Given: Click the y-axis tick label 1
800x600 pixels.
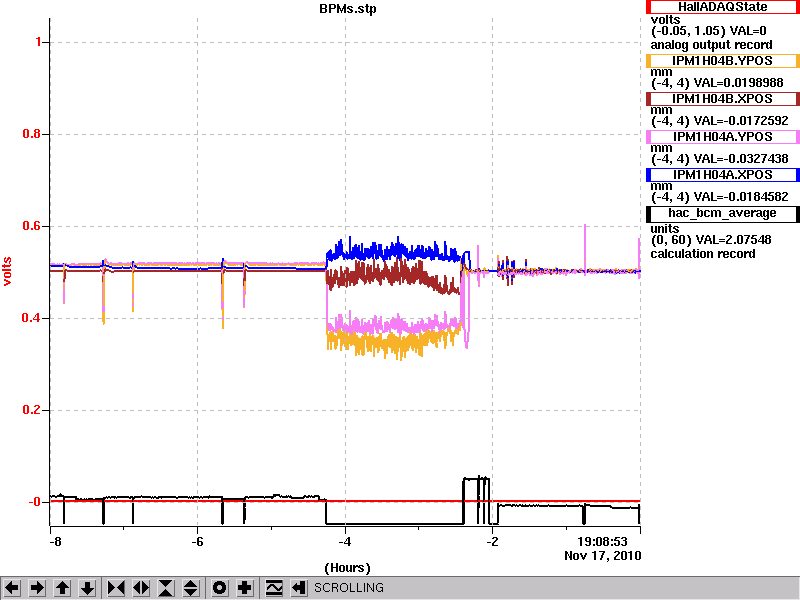Looking at the screenshot, I should (39, 42).
